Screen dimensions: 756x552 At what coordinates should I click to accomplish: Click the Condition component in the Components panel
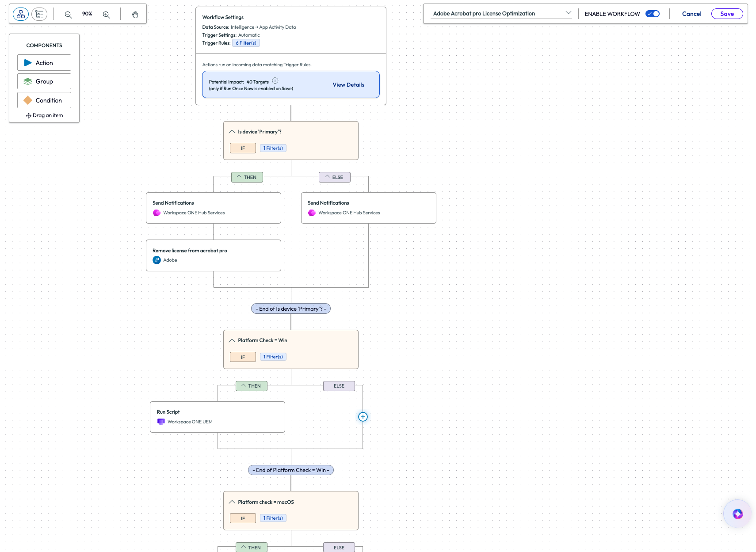tap(44, 100)
